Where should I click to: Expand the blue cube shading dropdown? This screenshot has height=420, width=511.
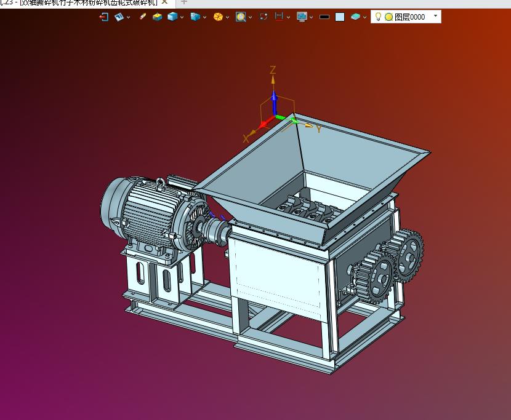pos(182,17)
